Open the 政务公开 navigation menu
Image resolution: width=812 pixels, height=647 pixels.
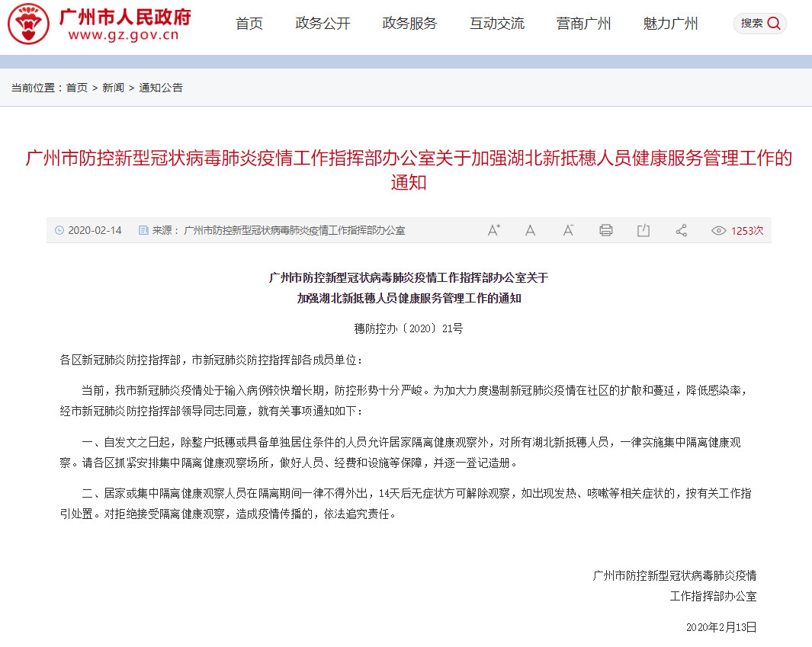click(323, 24)
